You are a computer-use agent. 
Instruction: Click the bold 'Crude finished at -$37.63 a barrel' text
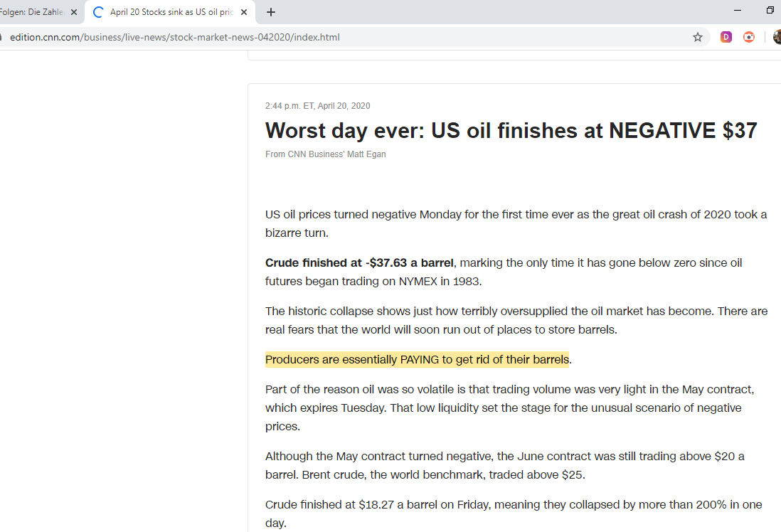click(358, 263)
